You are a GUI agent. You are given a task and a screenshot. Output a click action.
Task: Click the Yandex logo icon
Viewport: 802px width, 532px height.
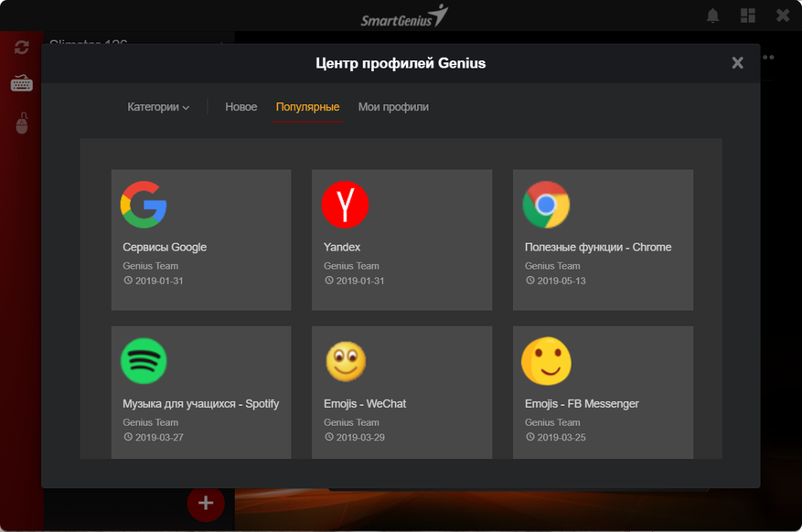(345, 204)
